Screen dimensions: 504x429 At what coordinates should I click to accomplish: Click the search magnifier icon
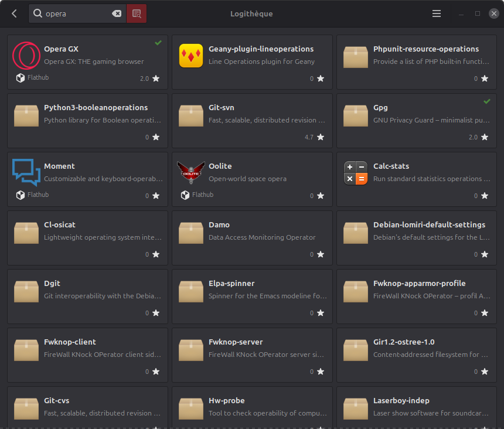pos(38,13)
